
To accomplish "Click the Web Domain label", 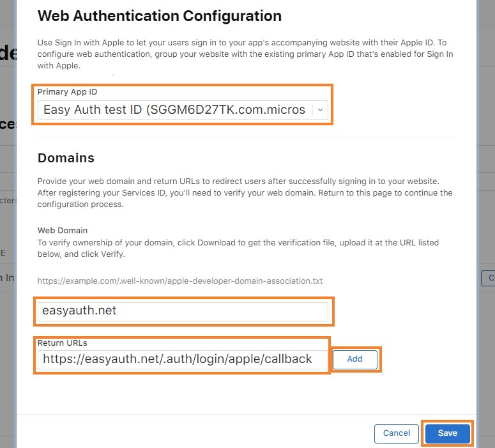I will [63, 230].
